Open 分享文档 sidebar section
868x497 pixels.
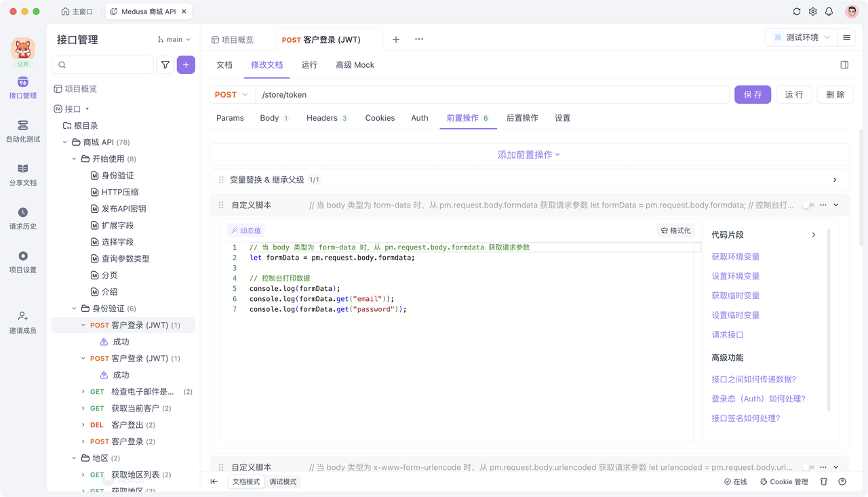23,175
